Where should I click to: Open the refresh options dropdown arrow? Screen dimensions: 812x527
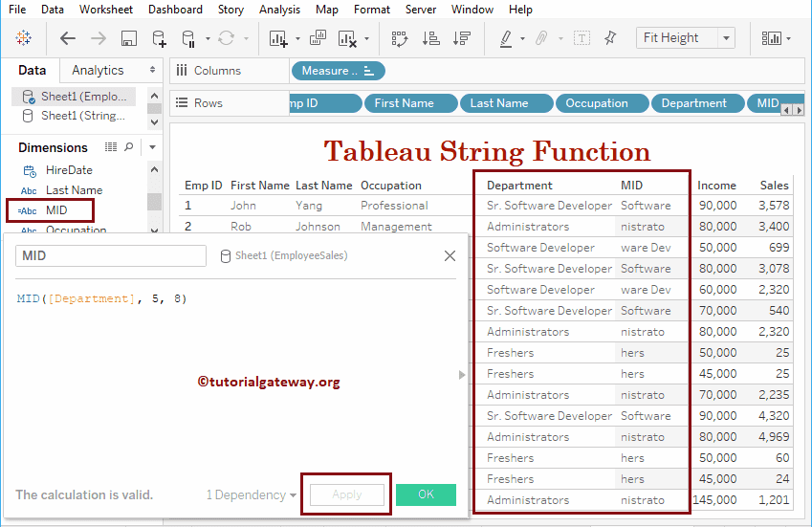246,39
